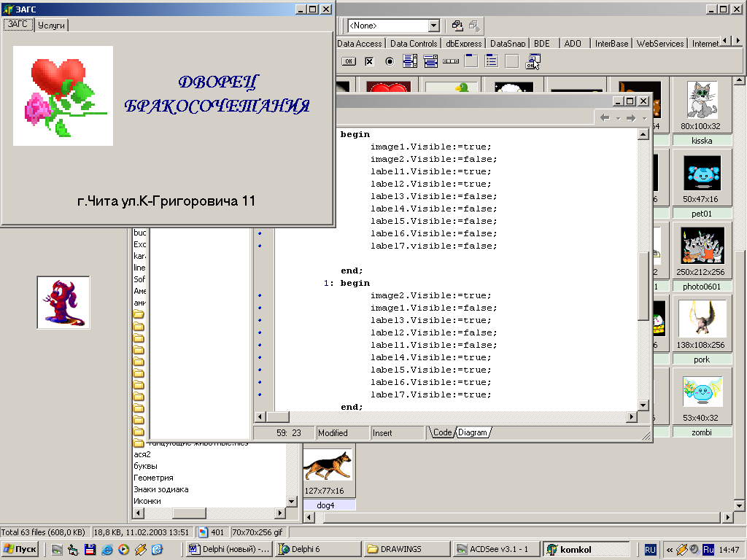Viewport: 747px width, 560px height.
Task: Open the Data Controls palette tab
Action: coord(414,43)
